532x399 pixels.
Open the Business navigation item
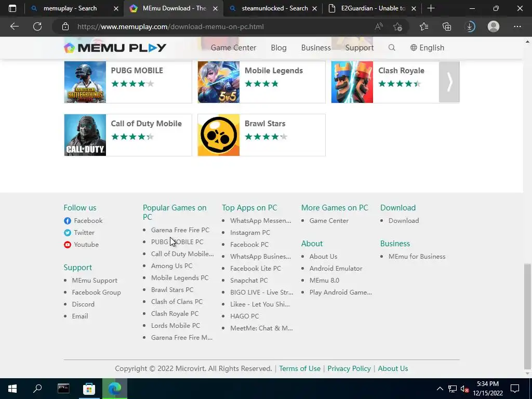(316, 48)
